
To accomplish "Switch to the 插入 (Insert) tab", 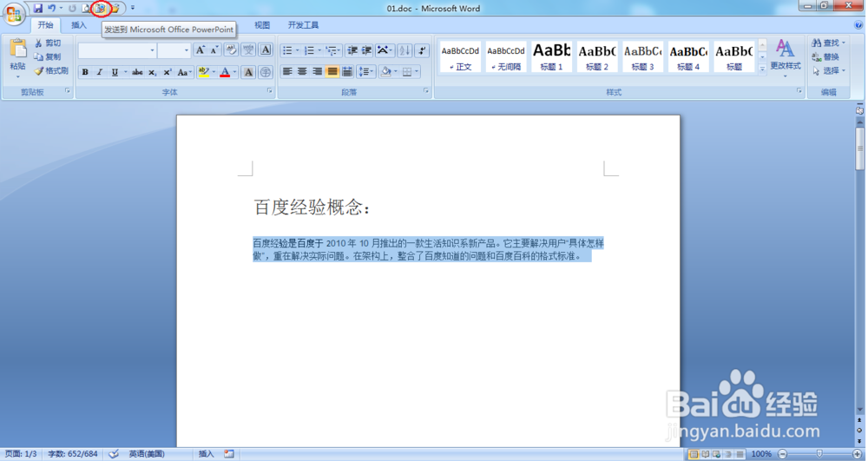I will pyautogui.click(x=79, y=25).
